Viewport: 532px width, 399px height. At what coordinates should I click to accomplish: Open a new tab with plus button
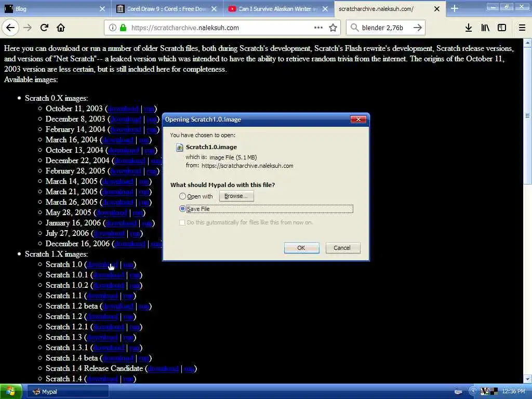(455, 9)
